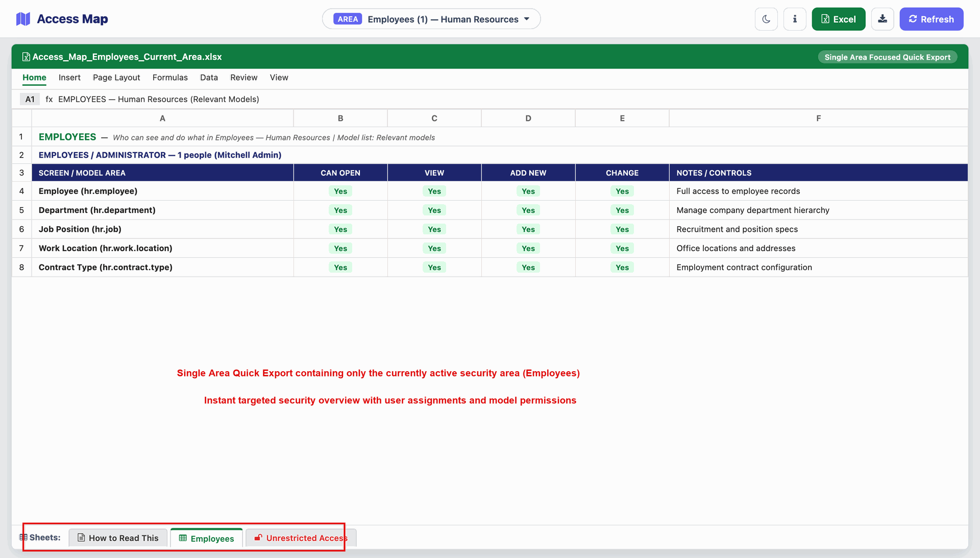This screenshot has height=558, width=980.
Task: Select column A header
Action: point(162,118)
